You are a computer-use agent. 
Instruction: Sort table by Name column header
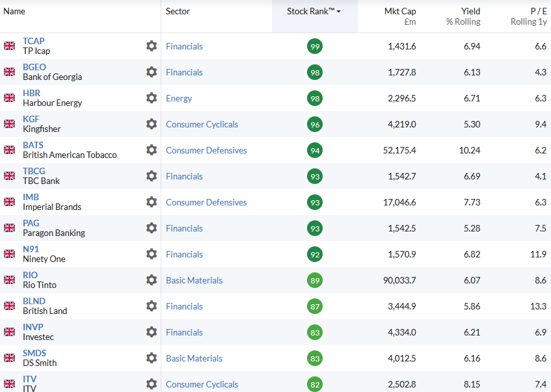pyautogui.click(x=14, y=11)
